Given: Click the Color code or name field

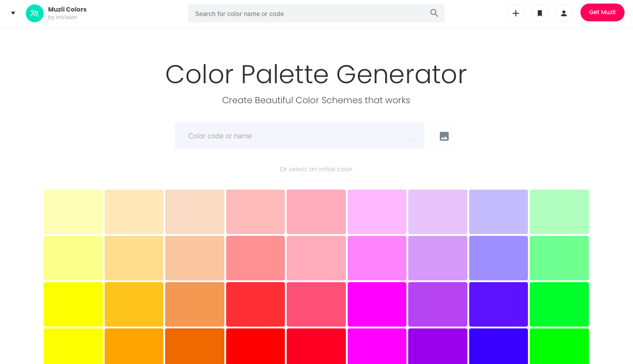Looking at the screenshot, I should 300,136.
